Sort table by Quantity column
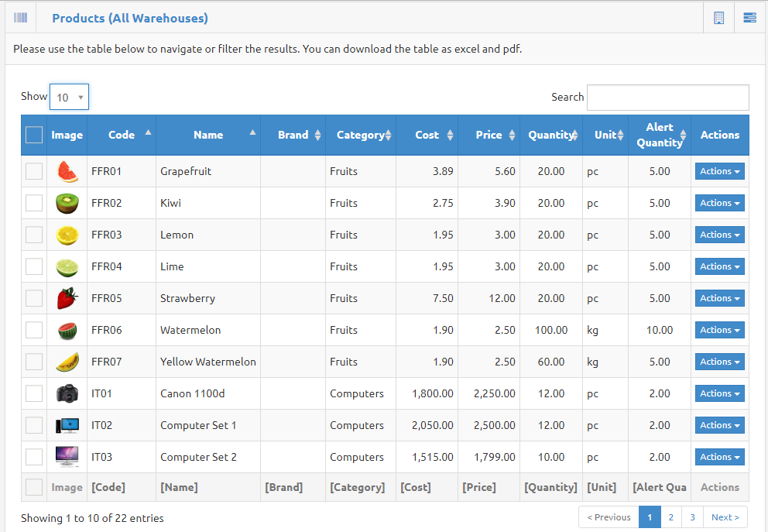Viewport: 768px width, 532px height. (x=551, y=136)
